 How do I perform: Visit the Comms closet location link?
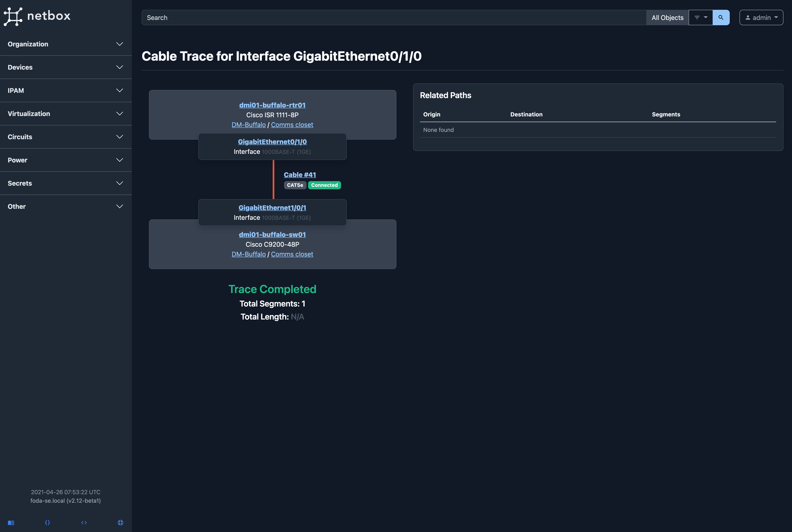coord(292,125)
